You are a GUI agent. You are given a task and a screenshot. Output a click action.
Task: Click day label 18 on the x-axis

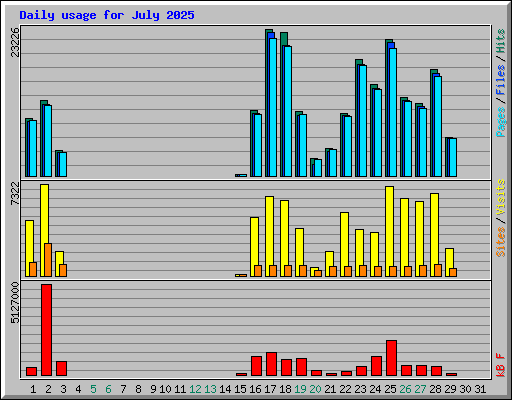[x=285, y=389]
